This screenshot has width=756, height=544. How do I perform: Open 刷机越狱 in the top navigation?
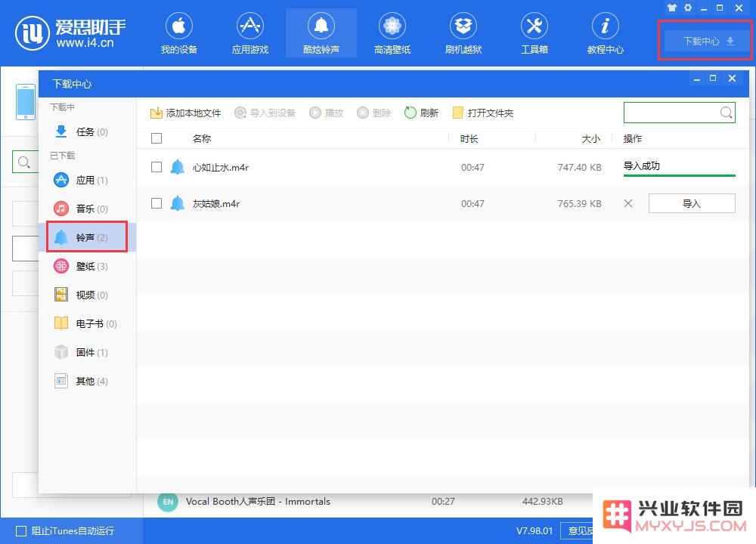pos(463,33)
